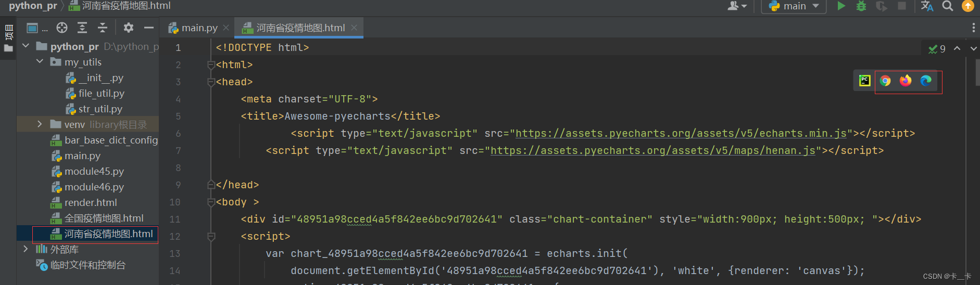980x285 pixels.
Task: Select file_util.py in project tree
Action: click(x=95, y=93)
